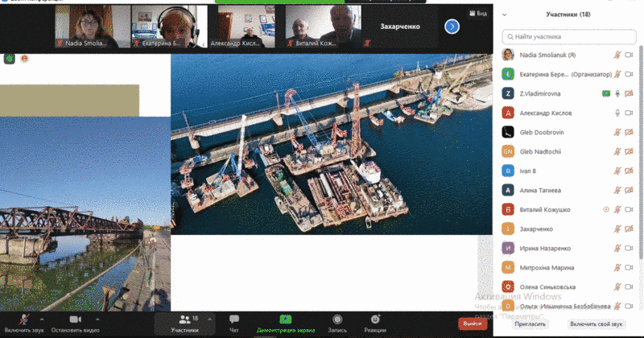
Task: Toggle Nadia Smolianuk's camera icon
Action: coord(629,55)
